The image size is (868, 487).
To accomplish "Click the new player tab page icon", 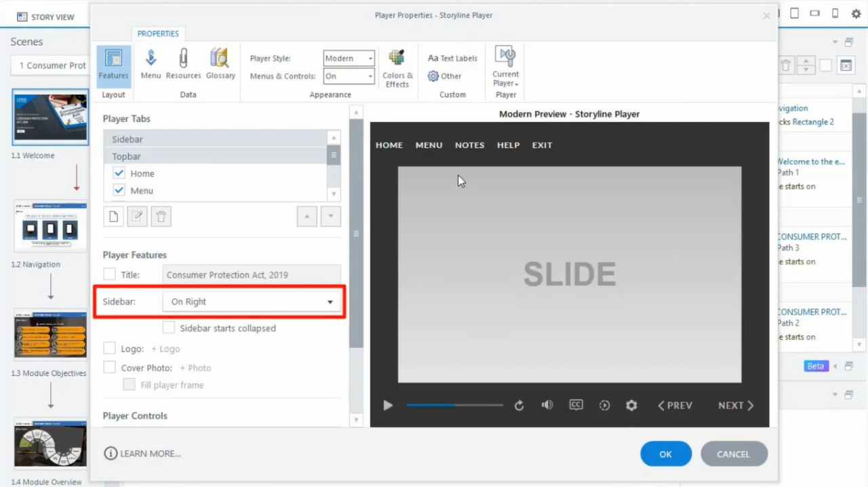I will (x=114, y=216).
